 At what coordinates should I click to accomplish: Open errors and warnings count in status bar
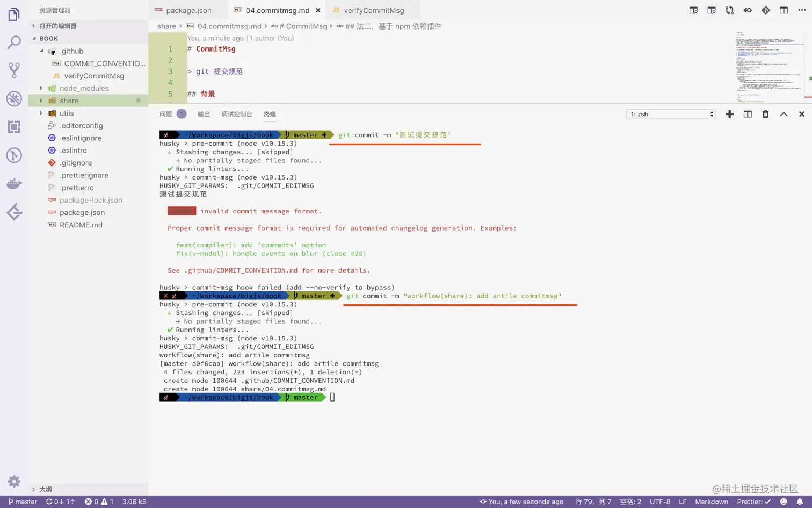[x=99, y=502]
